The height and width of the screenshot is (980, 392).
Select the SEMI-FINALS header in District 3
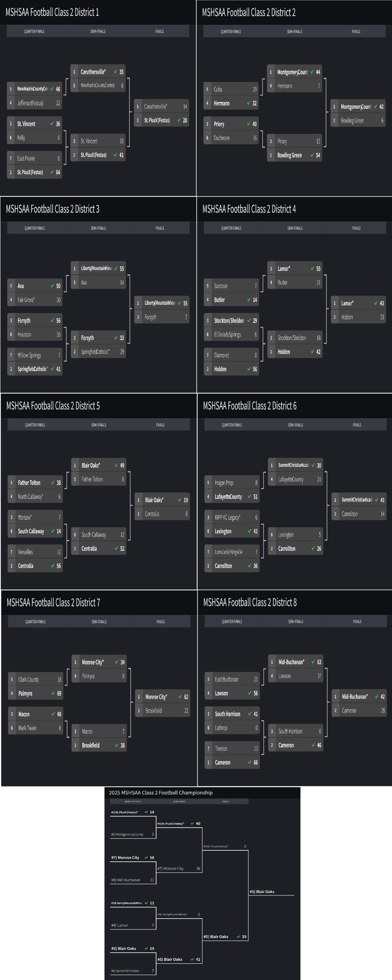coord(98,228)
